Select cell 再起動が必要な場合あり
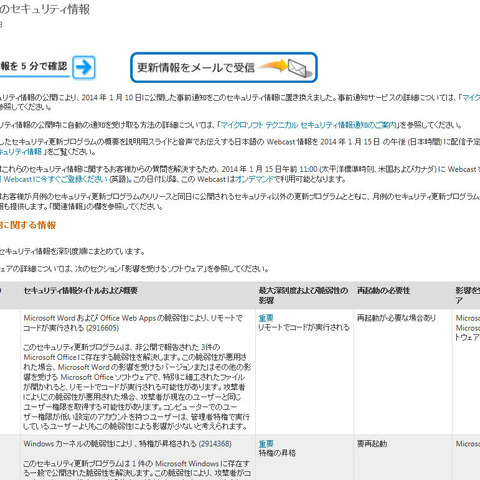Screen dimensions: 480x480 396,318
